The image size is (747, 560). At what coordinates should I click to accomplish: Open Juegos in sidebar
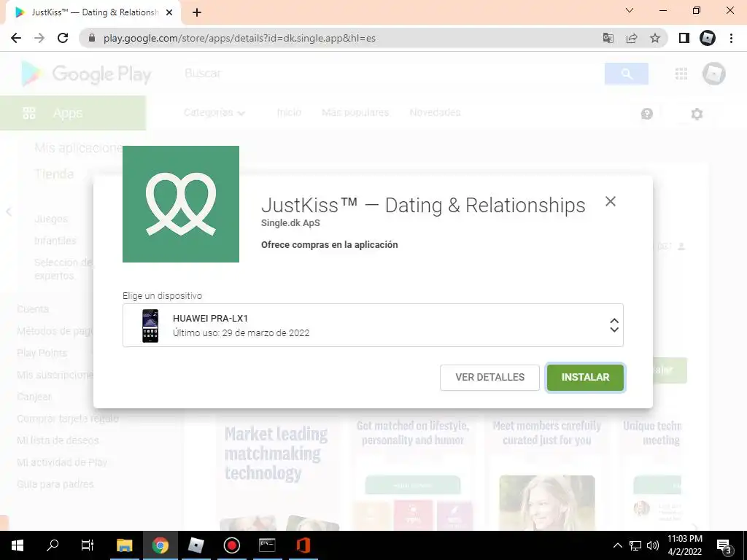[x=52, y=219]
